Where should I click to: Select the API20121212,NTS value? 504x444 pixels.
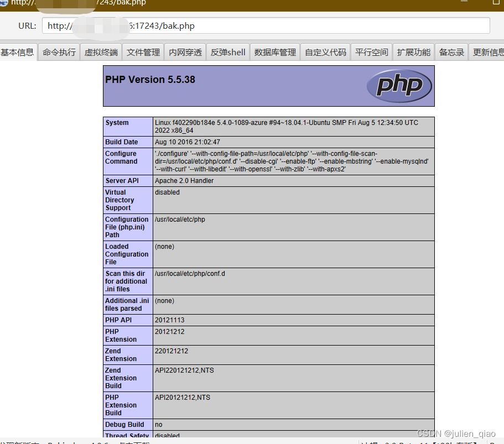pos(183,398)
